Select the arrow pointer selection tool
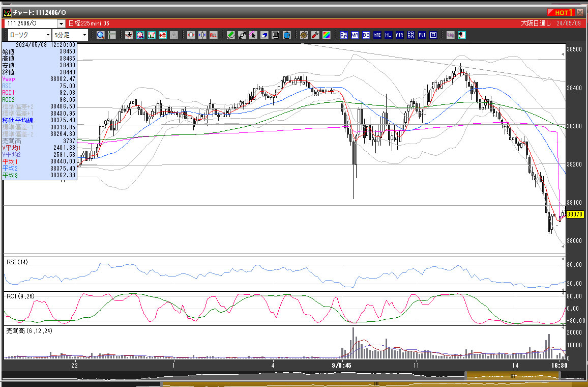Viewport: 588px width, 387px height. pyautogui.click(x=253, y=35)
